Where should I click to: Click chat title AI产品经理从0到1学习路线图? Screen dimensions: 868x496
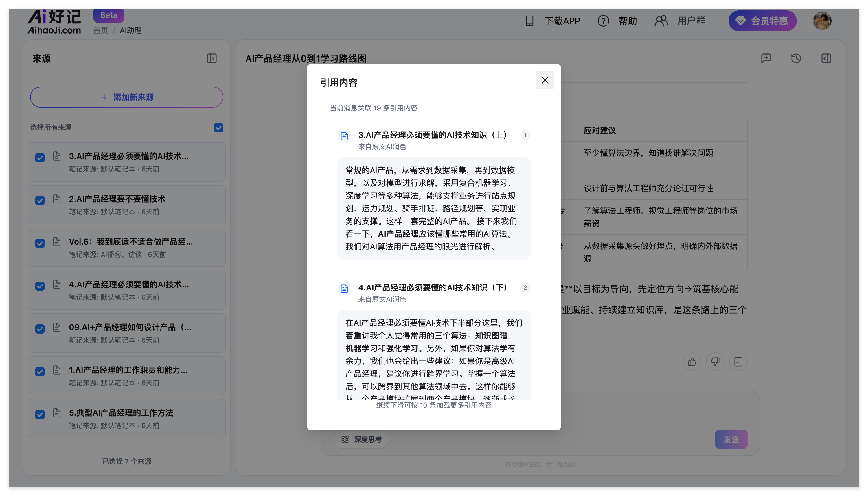(306, 59)
